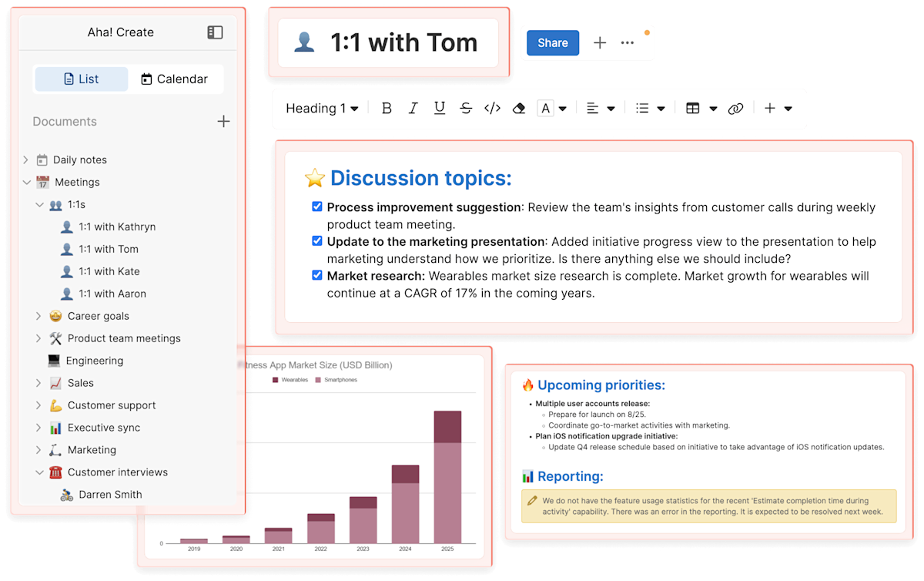Screen dimensions: 924x581
Task: Collapse the Meetings folder
Action: click(x=26, y=183)
